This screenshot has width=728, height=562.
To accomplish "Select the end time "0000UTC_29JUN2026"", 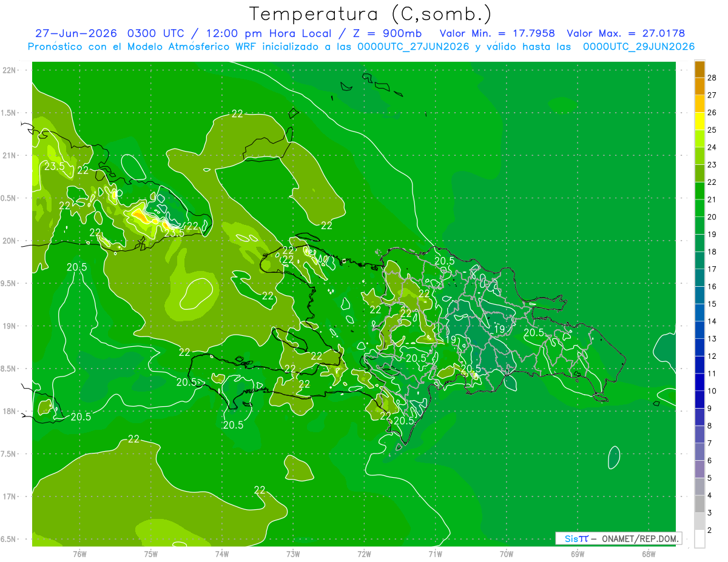I will coord(639,47).
